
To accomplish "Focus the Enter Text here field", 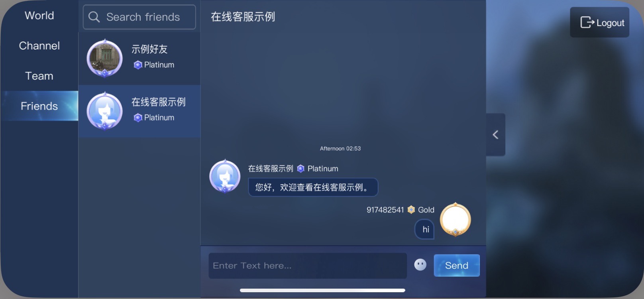I will (x=308, y=266).
